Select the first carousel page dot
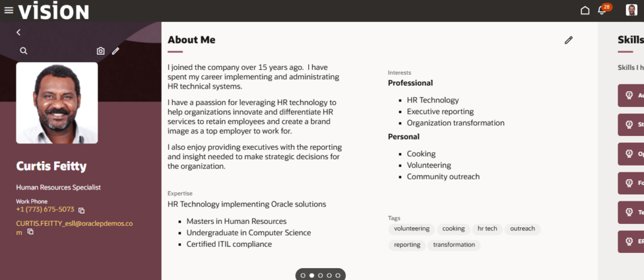This screenshot has height=280, width=644. click(303, 276)
